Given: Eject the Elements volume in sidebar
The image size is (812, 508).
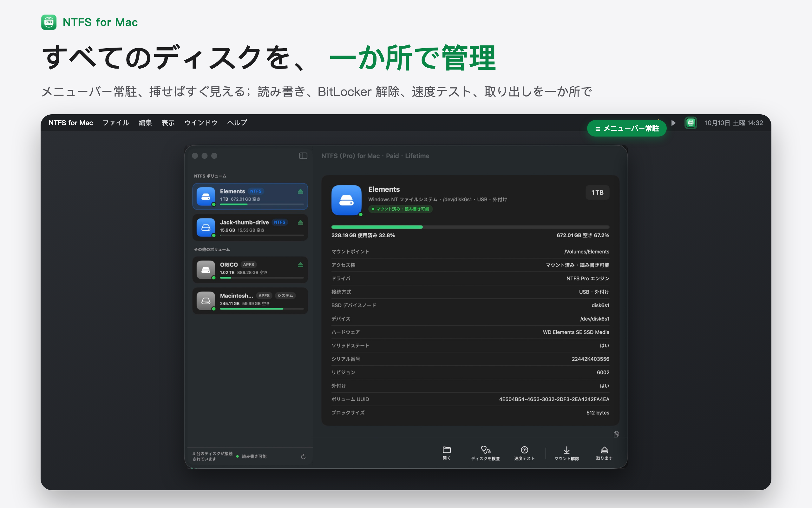Looking at the screenshot, I should [300, 191].
